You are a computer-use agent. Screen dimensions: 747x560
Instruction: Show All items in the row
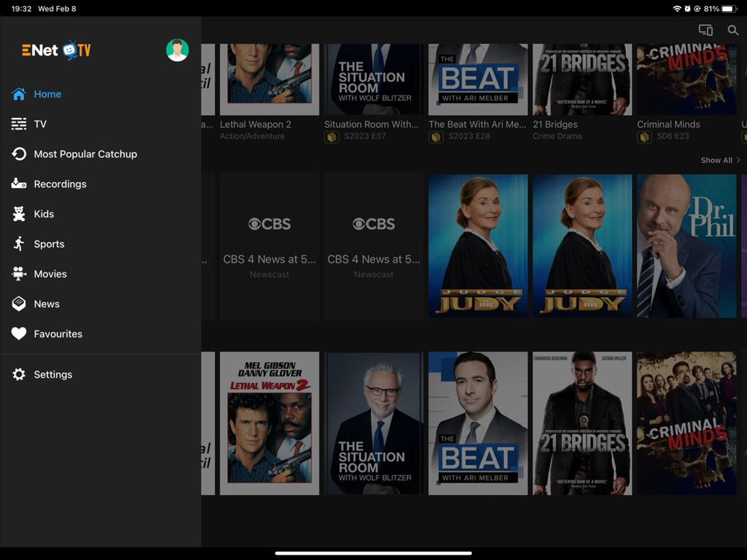click(x=716, y=161)
